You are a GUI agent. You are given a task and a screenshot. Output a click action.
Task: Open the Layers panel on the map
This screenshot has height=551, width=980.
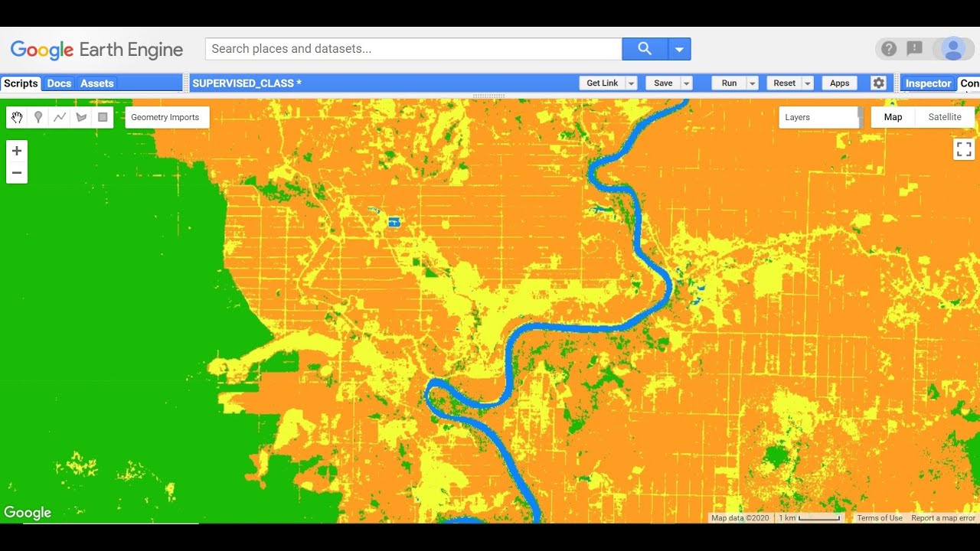(x=819, y=117)
